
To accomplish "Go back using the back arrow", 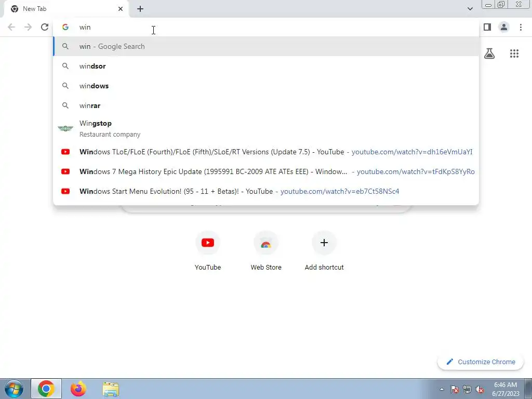I will click(11, 27).
